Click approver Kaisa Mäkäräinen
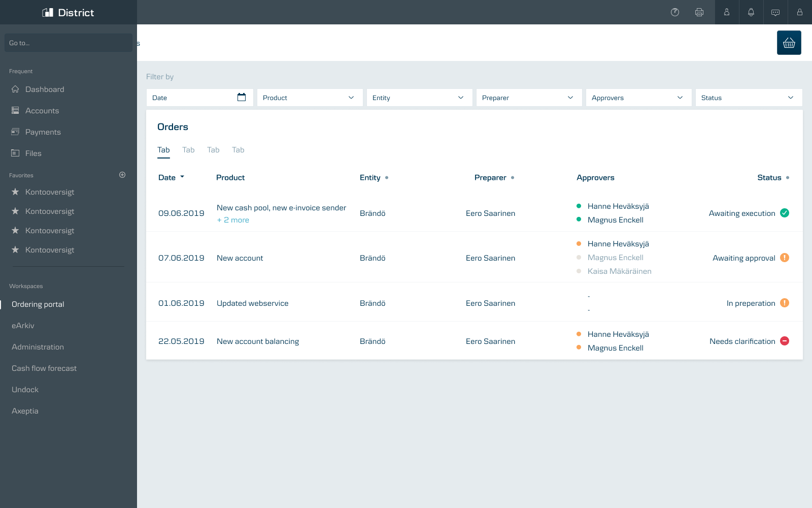The height and width of the screenshot is (508, 812). click(x=619, y=271)
